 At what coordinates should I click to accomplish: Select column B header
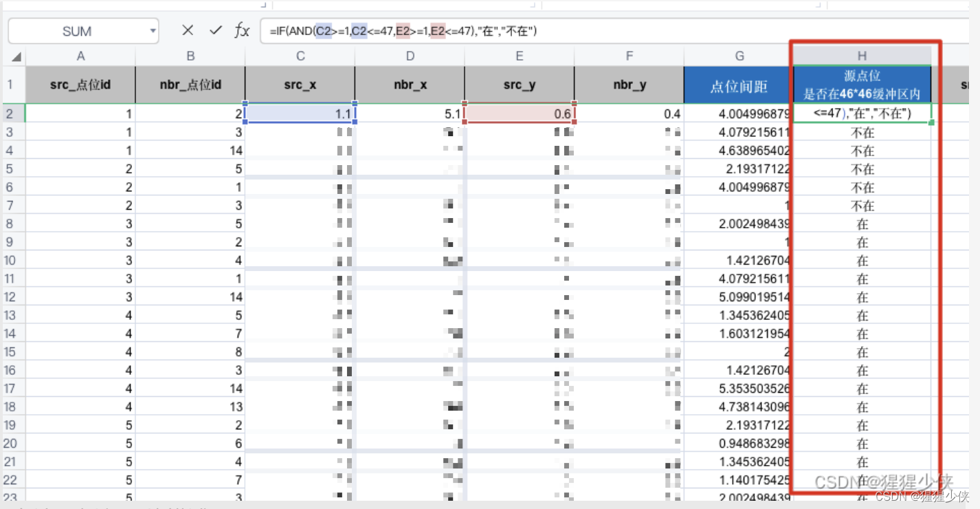click(190, 56)
